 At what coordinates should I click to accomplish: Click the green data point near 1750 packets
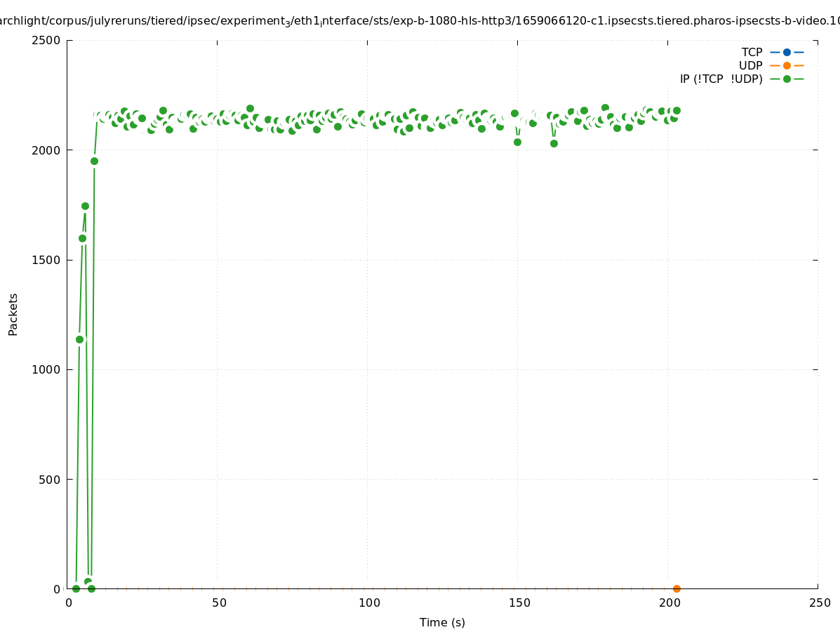coord(85,206)
